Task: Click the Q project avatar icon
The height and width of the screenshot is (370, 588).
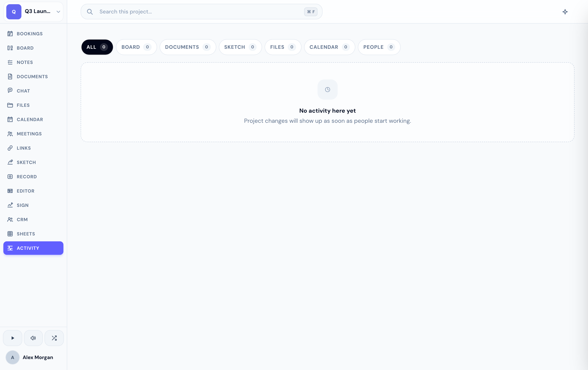Action: (14, 12)
